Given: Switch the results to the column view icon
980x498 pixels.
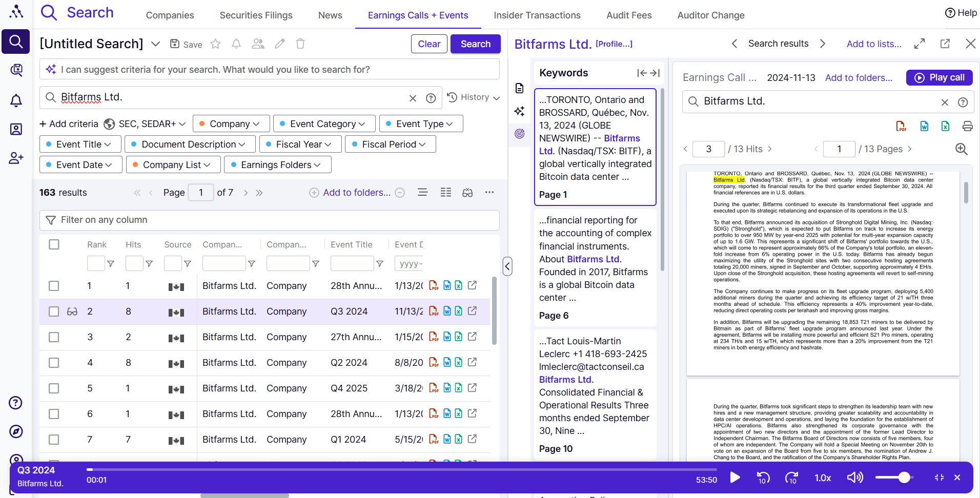Looking at the screenshot, I should (x=446, y=192).
